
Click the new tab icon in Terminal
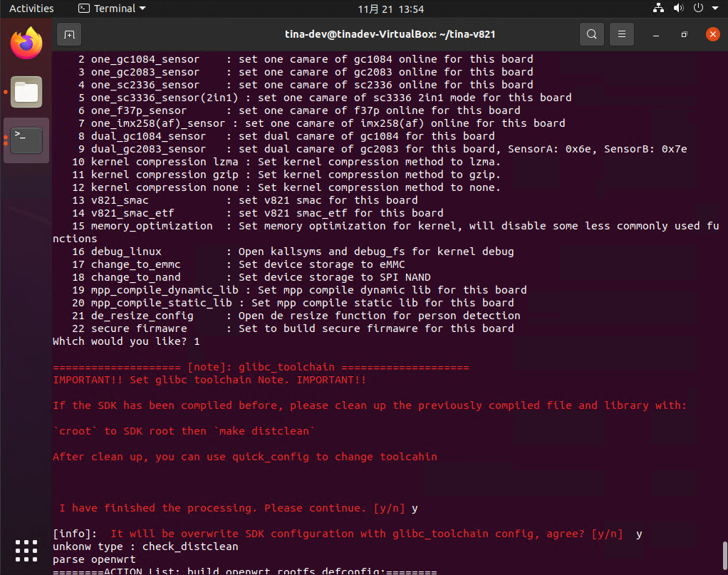point(68,33)
